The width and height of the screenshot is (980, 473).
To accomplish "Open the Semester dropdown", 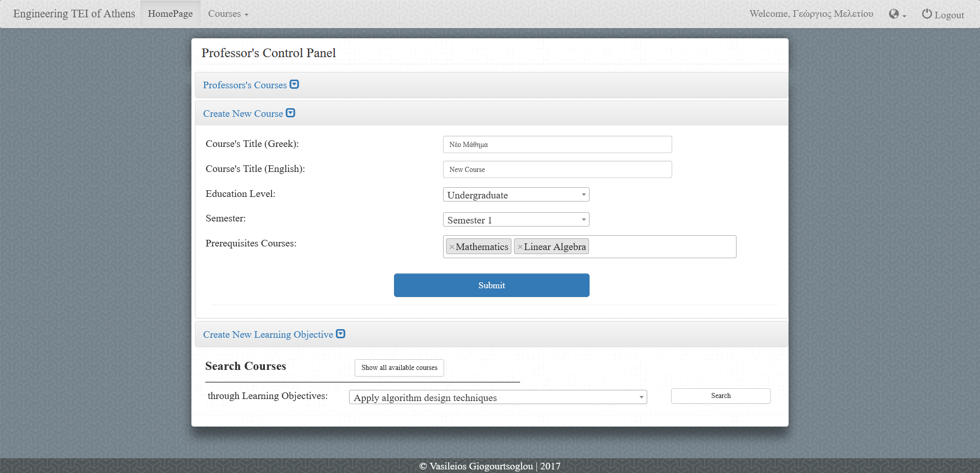I will coord(516,219).
